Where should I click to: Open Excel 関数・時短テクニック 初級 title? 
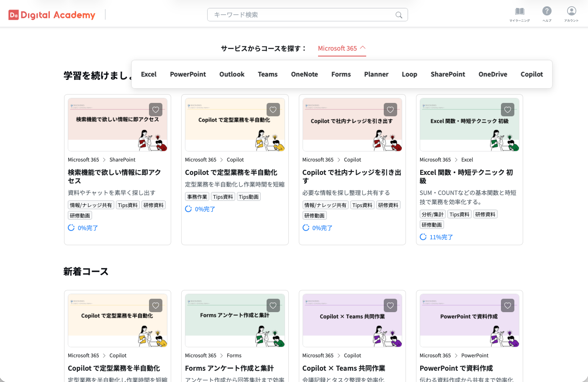pyautogui.click(x=466, y=177)
